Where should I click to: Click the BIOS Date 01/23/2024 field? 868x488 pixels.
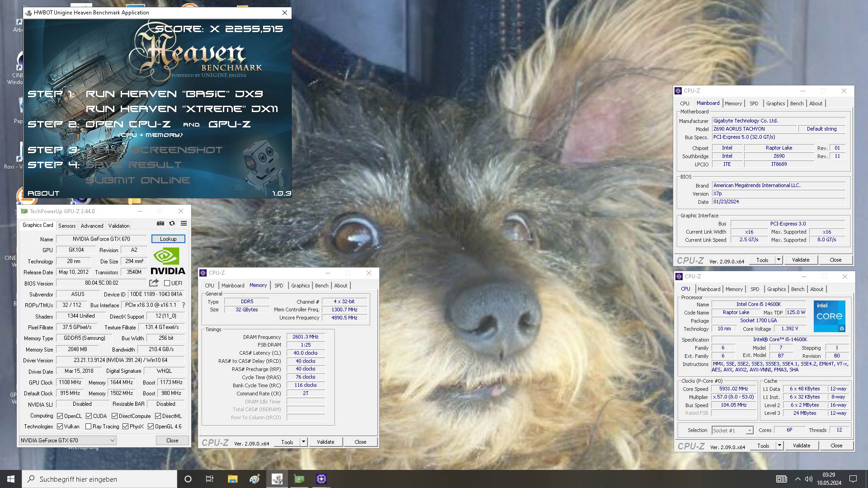[x=778, y=202]
